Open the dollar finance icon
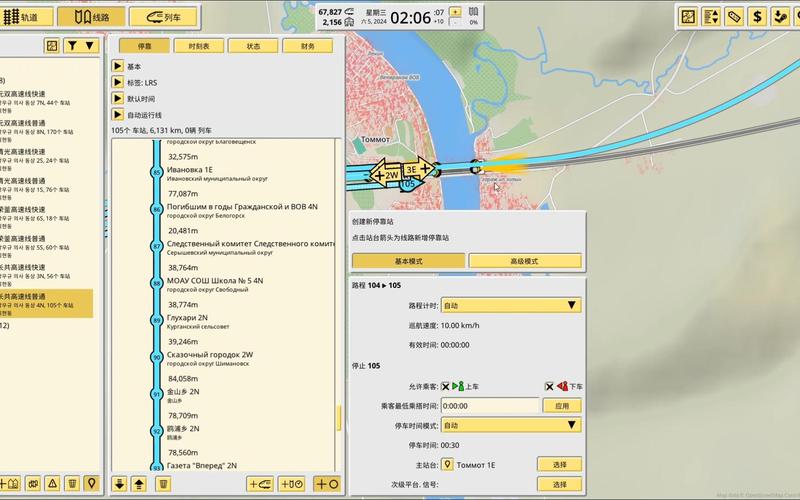Image resolution: width=800 pixels, height=500 pixels. (757, 17)
